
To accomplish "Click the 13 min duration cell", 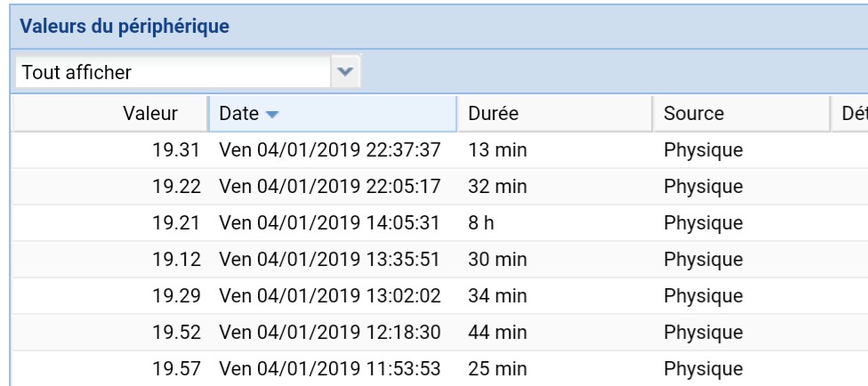I will [497, 150].
